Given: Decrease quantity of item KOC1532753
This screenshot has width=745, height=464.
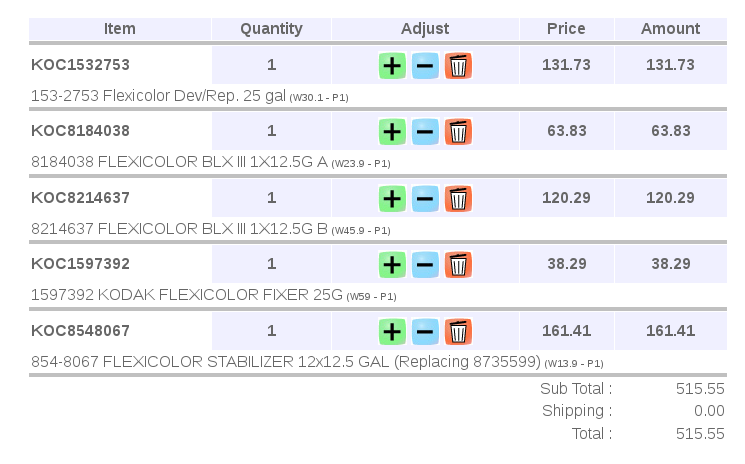Looking at the screenshot, I should click(425, 66).
